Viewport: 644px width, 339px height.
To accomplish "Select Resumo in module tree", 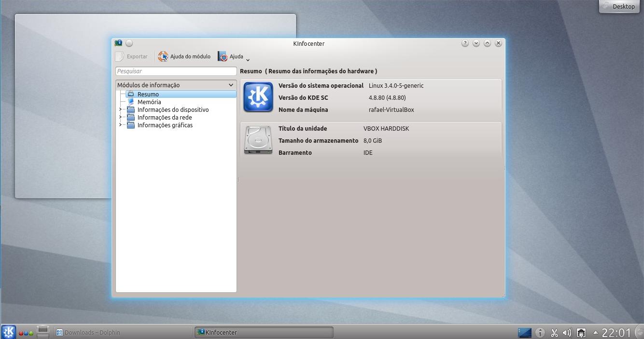I will pos(181,94).
